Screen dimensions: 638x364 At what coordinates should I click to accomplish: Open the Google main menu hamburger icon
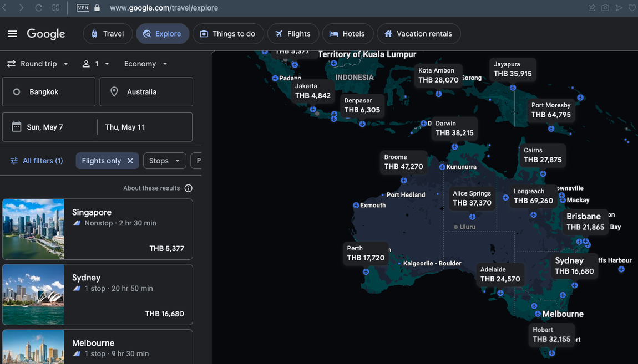tap(12, 34)
